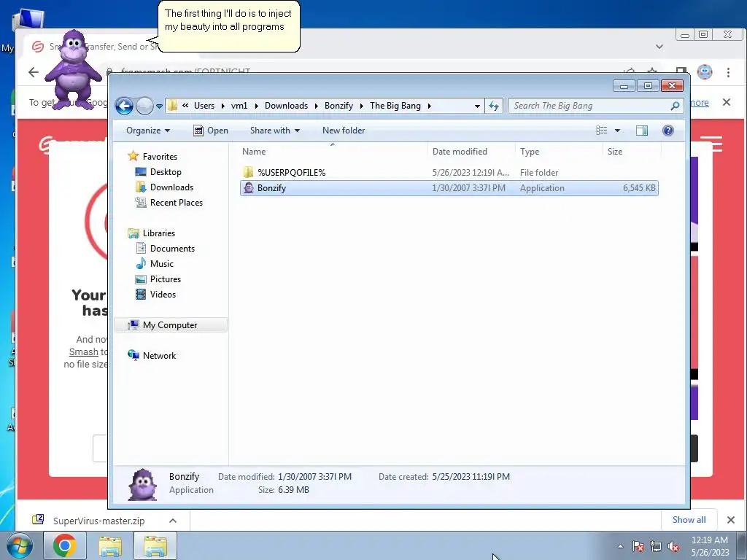747x560 pixels.
Task: Click the Chrome profile avatar icon
Action: 705,72
